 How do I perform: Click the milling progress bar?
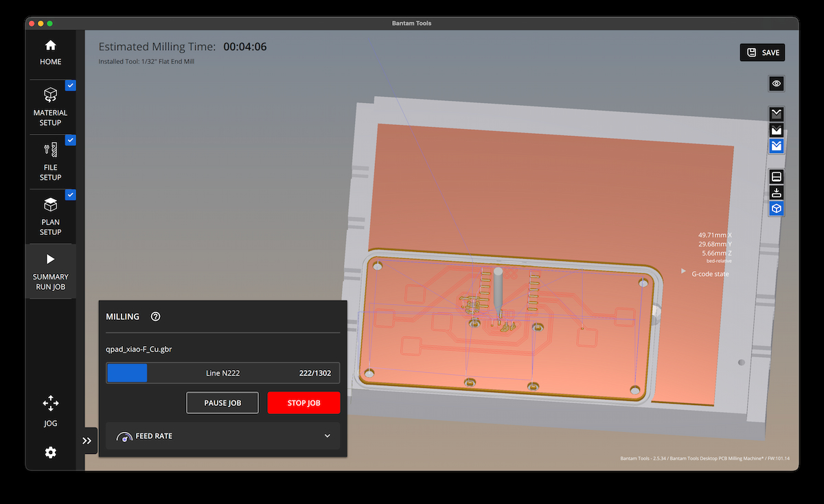(x=222, y=373)
